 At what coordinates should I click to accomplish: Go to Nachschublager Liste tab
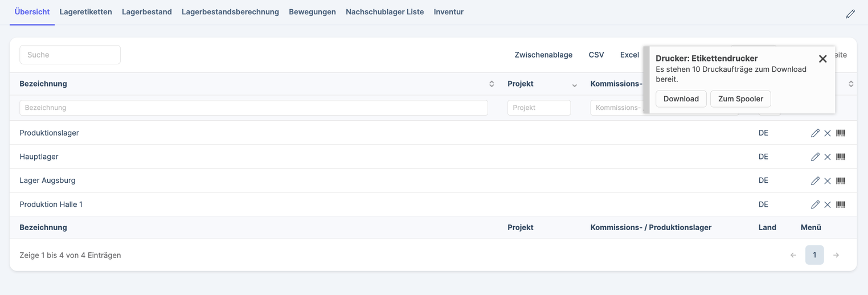point(384,12)
